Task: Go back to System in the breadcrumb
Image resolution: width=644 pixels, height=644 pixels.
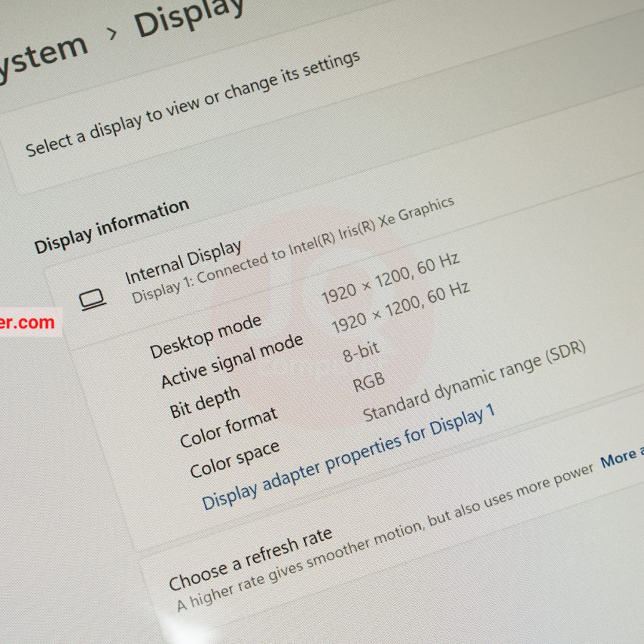Action: pos(43,57)
